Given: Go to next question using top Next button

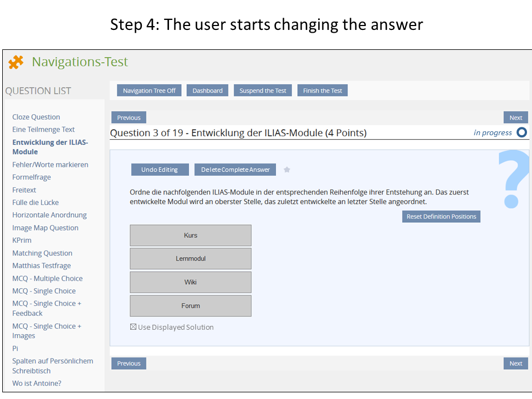Looking at the screenshot, I should (x=515, y=117).
